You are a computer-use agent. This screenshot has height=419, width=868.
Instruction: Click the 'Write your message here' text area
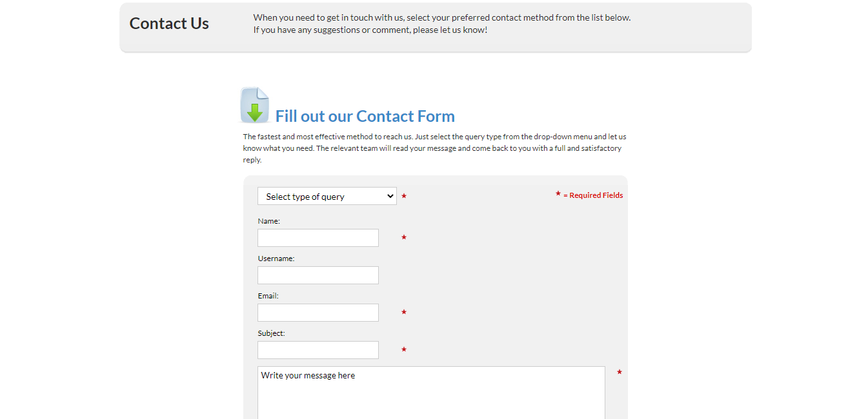[x=430, y=392]
